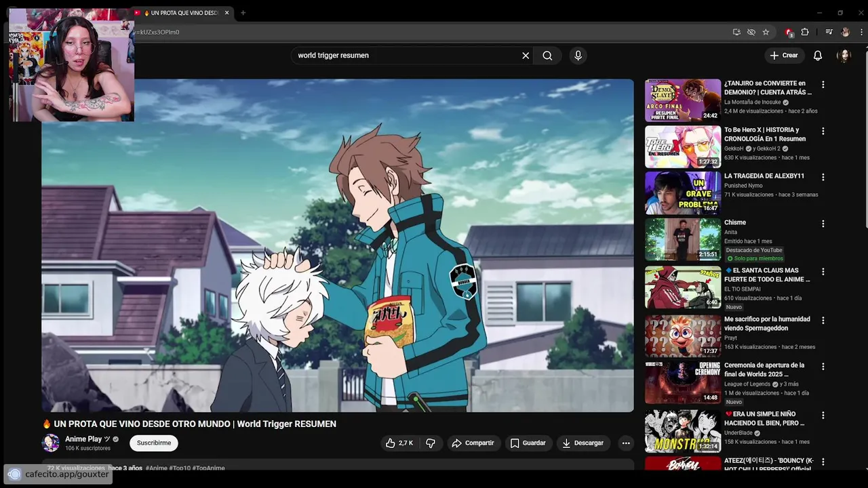Open options menu for Chisme video
This screenshot has width=868, height=488.
coord(823,224)
